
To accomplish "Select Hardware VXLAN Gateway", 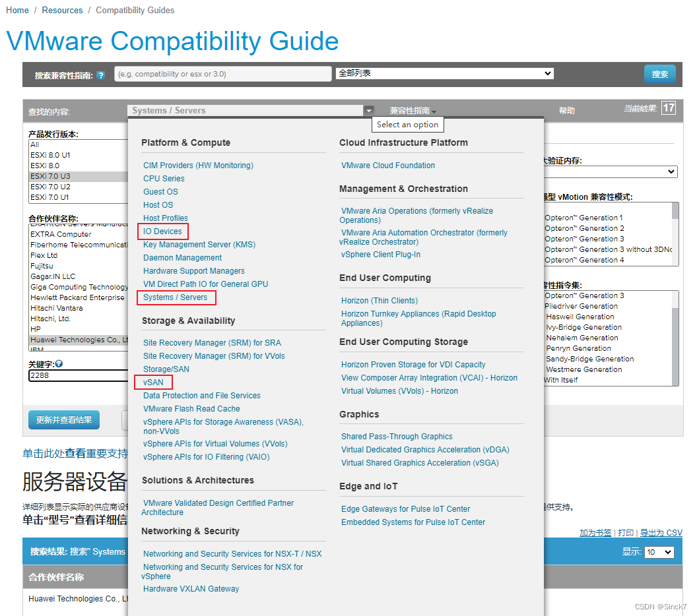I will (x=191, y=589).
